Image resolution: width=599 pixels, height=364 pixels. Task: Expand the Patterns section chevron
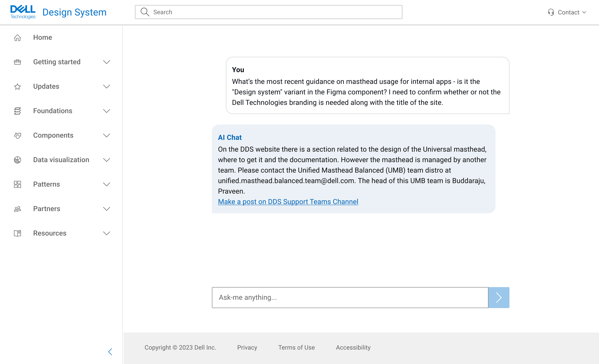point(106,184)
